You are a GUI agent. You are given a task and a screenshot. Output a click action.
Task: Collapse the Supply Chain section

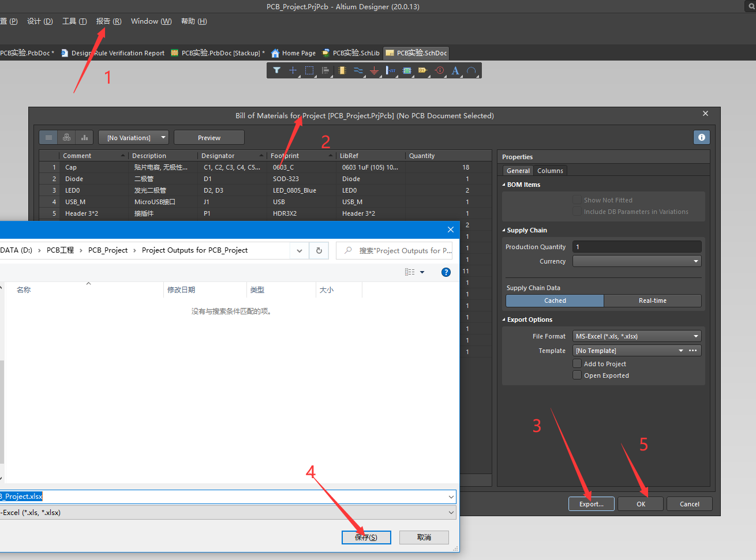click(504, 230)
